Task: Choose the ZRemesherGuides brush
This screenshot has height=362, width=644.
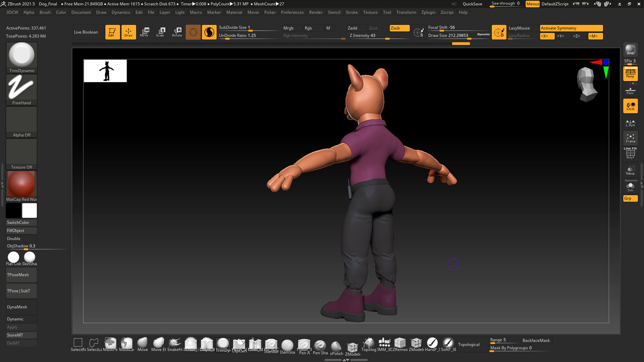Action: 400,344
